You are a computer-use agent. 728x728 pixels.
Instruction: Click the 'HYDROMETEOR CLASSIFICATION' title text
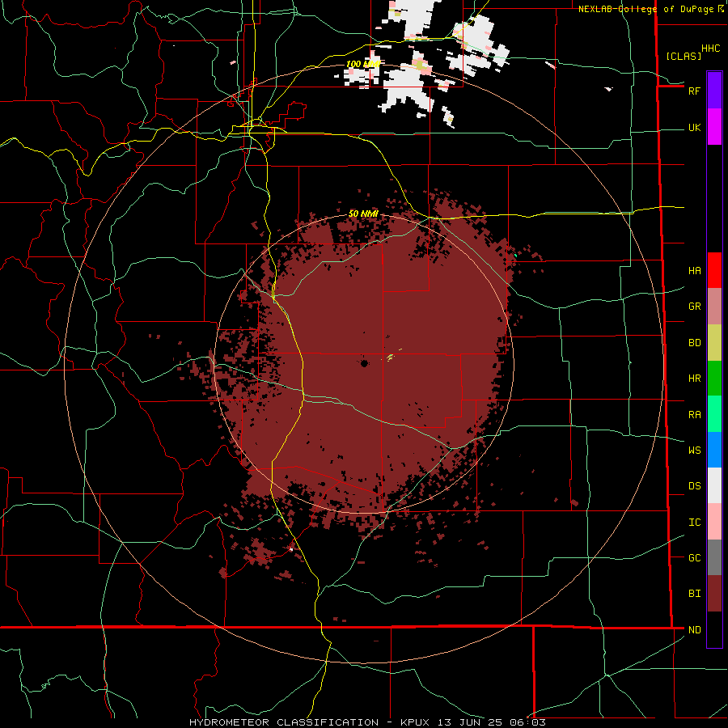pyautogui.click(x=284, y=722)
